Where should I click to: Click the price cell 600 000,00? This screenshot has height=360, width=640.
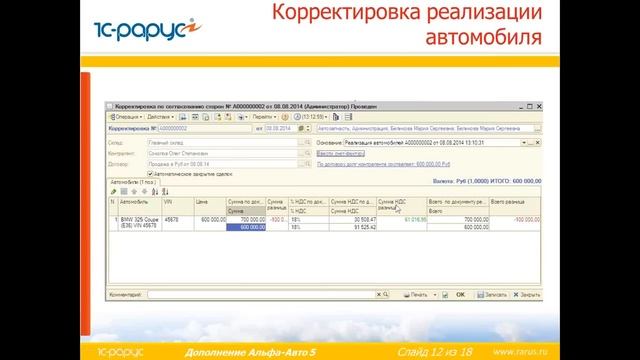tap(210, 223)
